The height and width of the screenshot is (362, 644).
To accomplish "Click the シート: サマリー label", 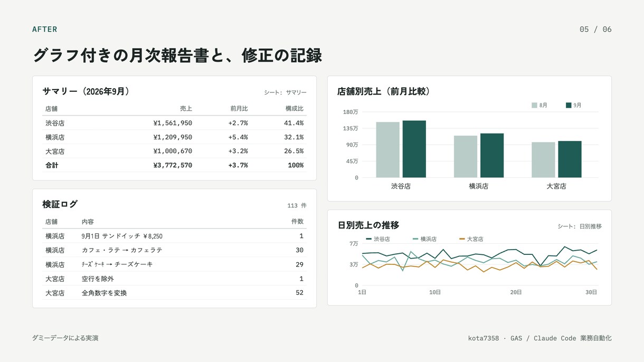I will [x=285, y=92].
